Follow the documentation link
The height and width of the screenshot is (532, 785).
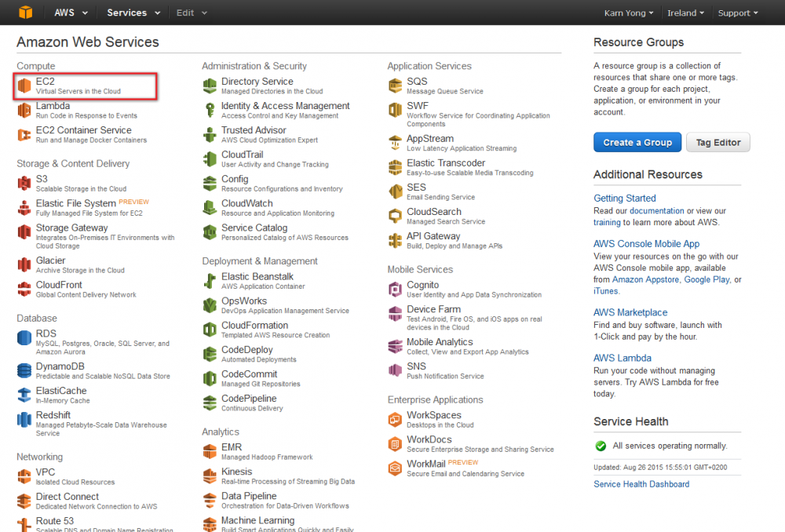pyautogui.click(x=656, y=211)
